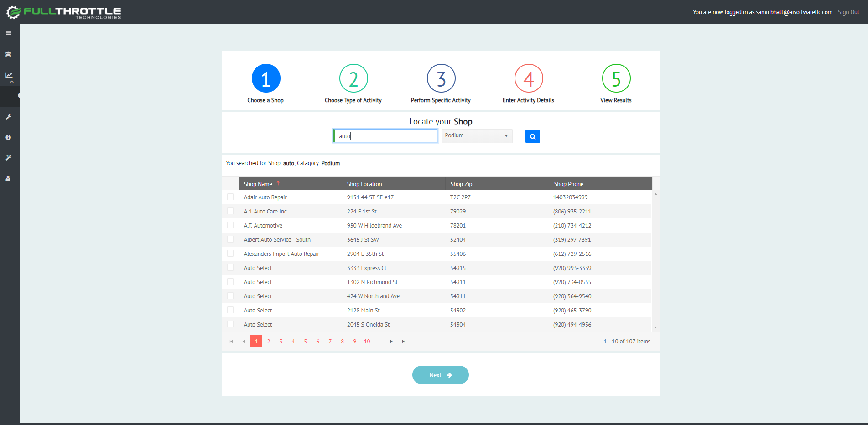
Task: Check Auto Select at 1302 N Richmond St
Action: coord(230,282)
